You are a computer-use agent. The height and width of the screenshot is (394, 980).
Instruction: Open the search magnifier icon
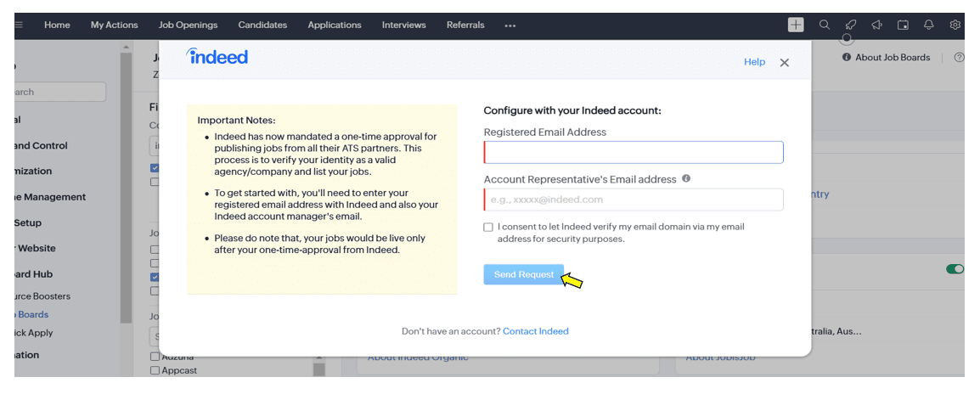click(x=825, y=25)
